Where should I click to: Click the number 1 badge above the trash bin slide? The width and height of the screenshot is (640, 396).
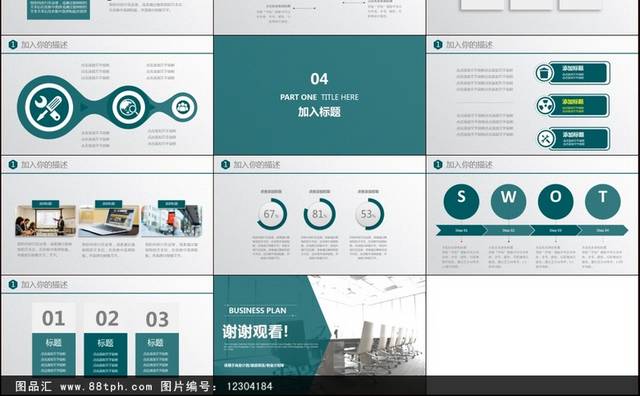[x=438, y=44]
